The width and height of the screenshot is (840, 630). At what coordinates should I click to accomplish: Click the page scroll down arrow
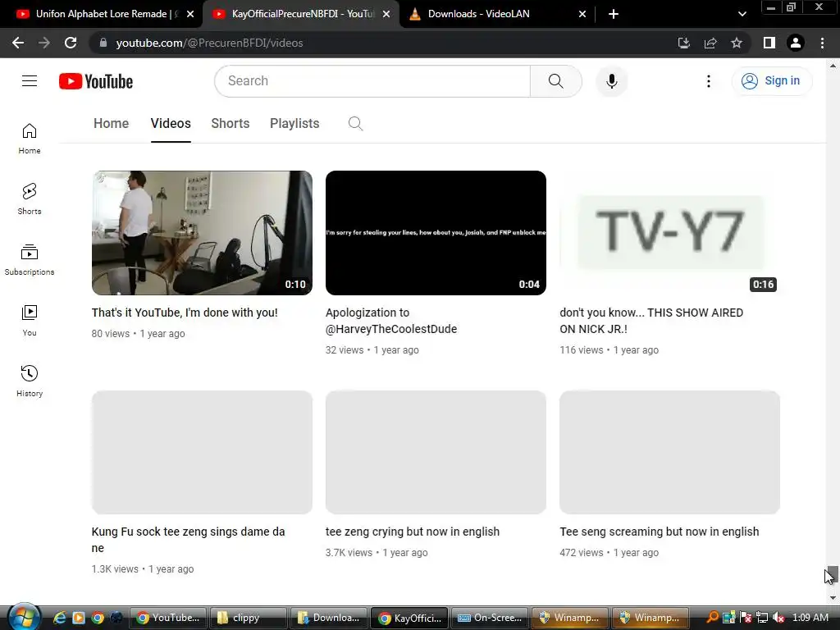pos(833,597)
